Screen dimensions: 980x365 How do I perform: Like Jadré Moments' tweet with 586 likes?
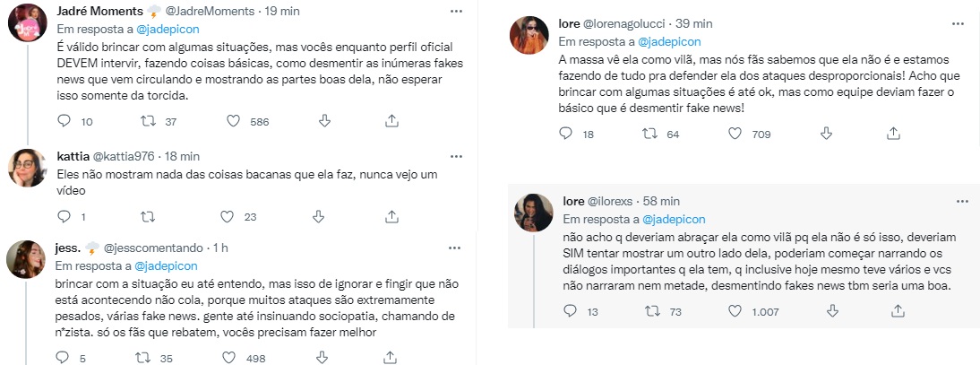point(232,121)
